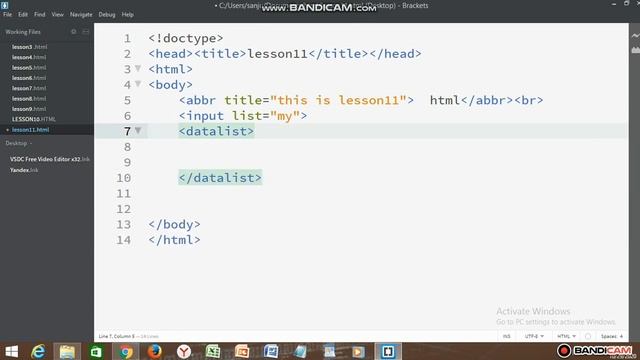Click the Line 7, Column 5 cursor position
The height and width of the screenshot is (360, 640).
click(x=116, y=336)
